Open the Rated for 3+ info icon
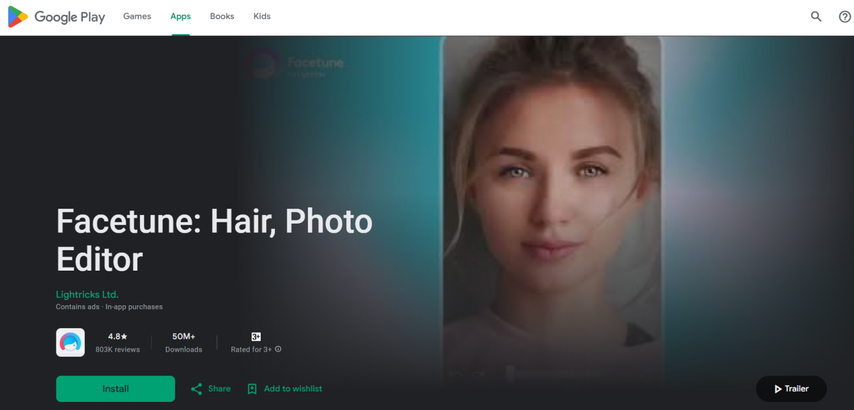 [278, 350]
